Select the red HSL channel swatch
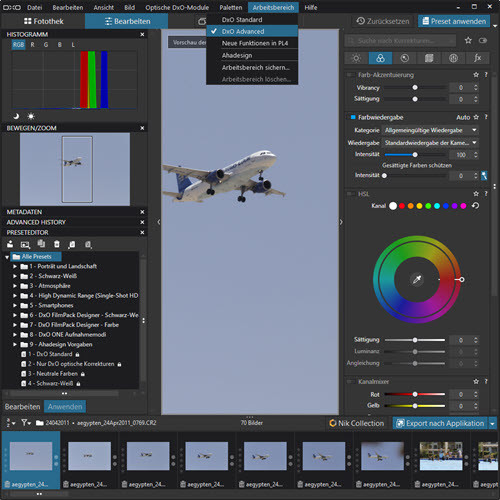Screen dimensions: 500x500 click(402, 206)
